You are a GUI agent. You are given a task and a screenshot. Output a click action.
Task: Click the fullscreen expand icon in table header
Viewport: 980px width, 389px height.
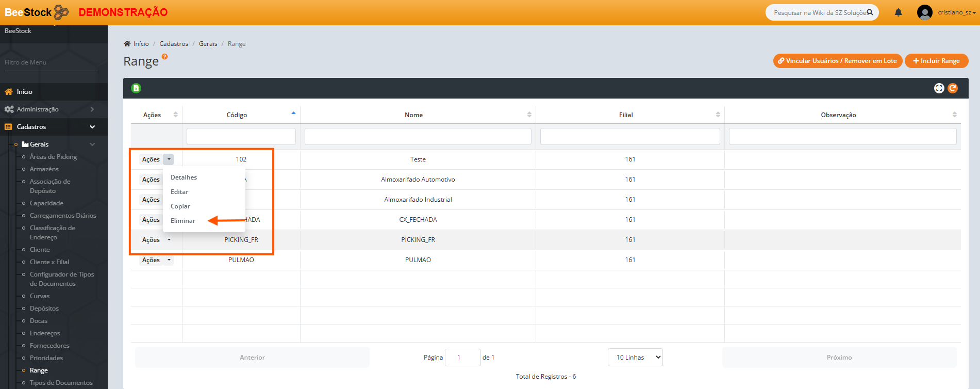point(939,88)
